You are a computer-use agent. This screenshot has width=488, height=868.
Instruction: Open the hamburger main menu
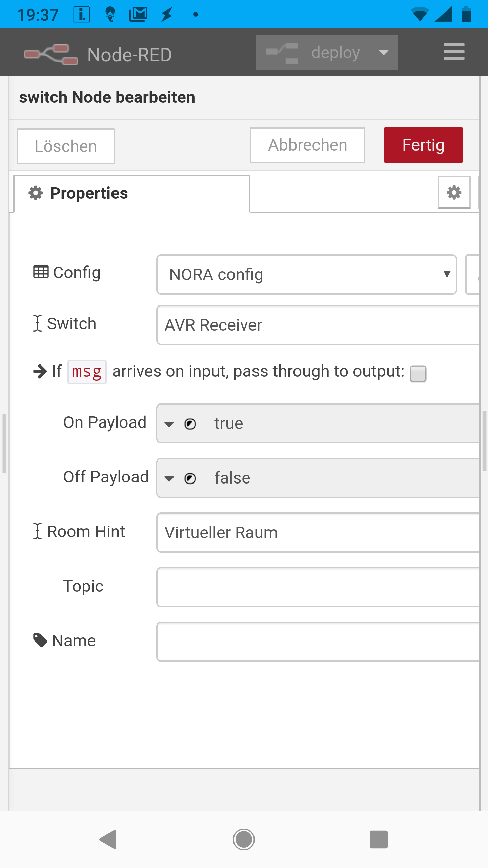click(454, 52)
